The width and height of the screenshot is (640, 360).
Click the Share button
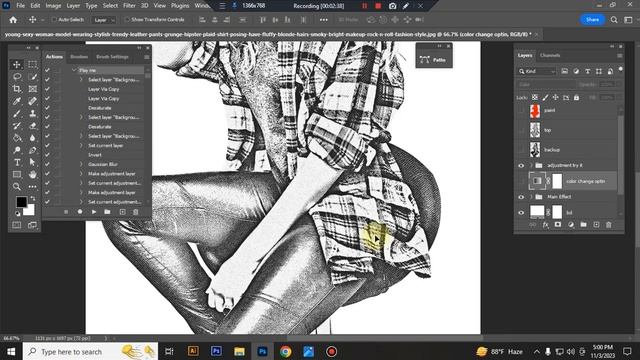pyautogui.click(x=592, y=20)
